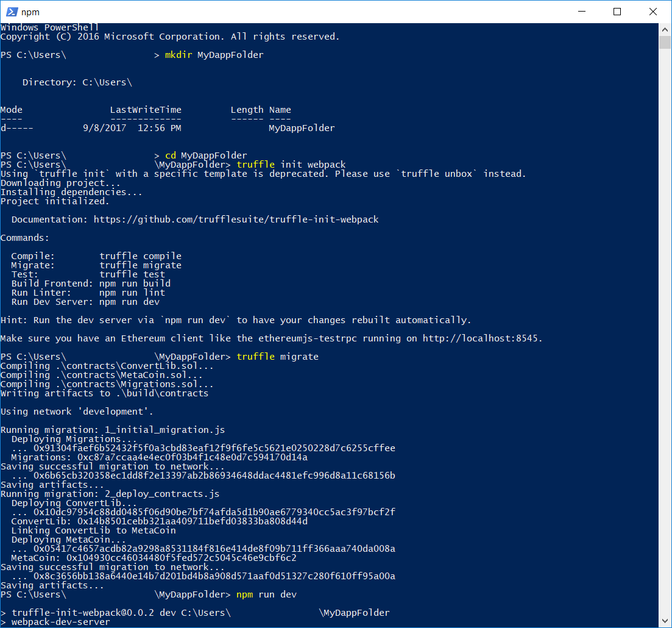Click the 'npm run lint' command hint
Screen dimensions: 672x628
point(132,293)
